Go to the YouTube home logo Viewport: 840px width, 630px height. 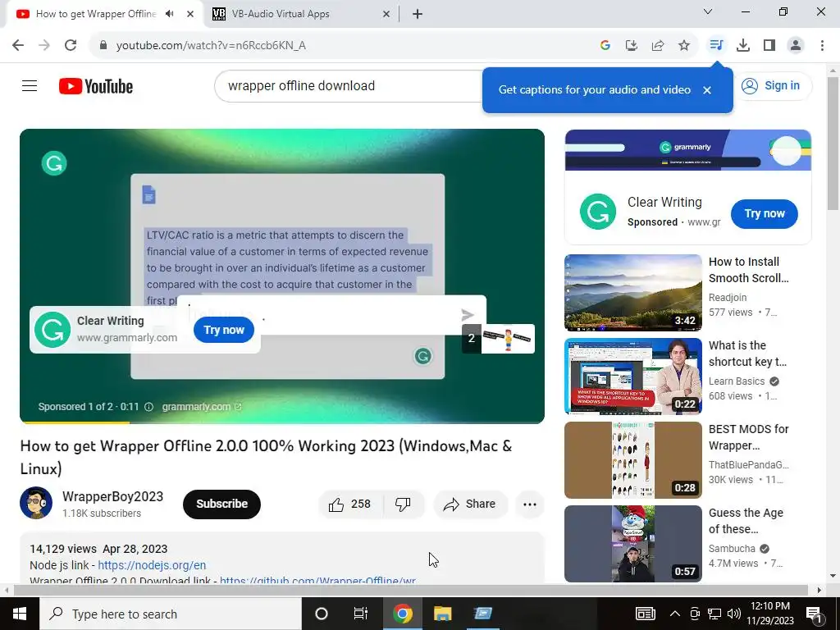coord(96,85)
